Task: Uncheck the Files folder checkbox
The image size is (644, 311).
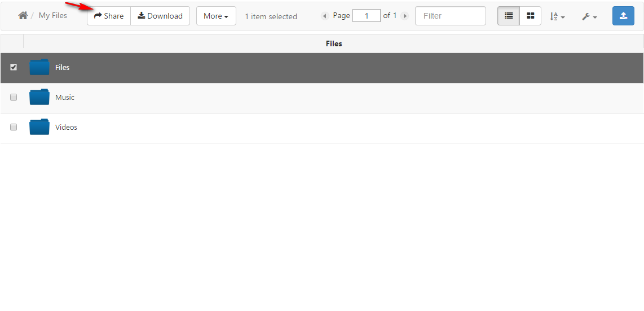Action: point(14,67)
